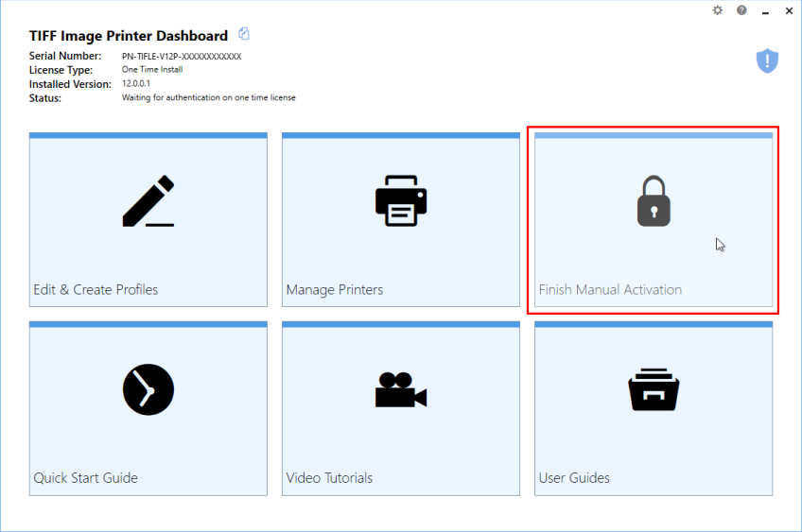Click the License Type label
The height and width of the screenshot is (532, 802).
(61, 70)
